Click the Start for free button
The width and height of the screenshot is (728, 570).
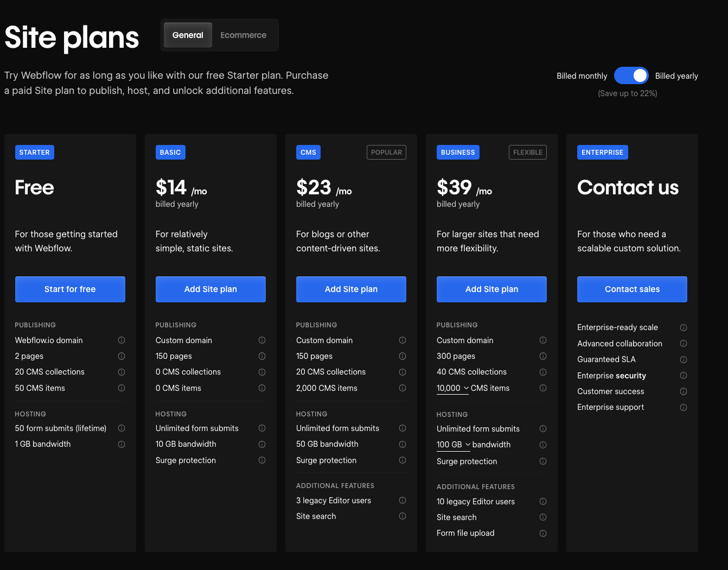point(70,289)
